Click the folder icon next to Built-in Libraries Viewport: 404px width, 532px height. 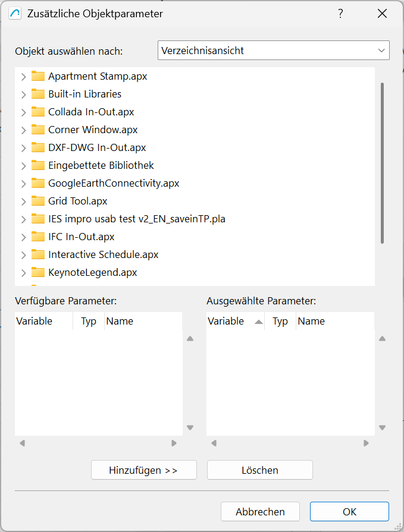[x=37, y=94]
